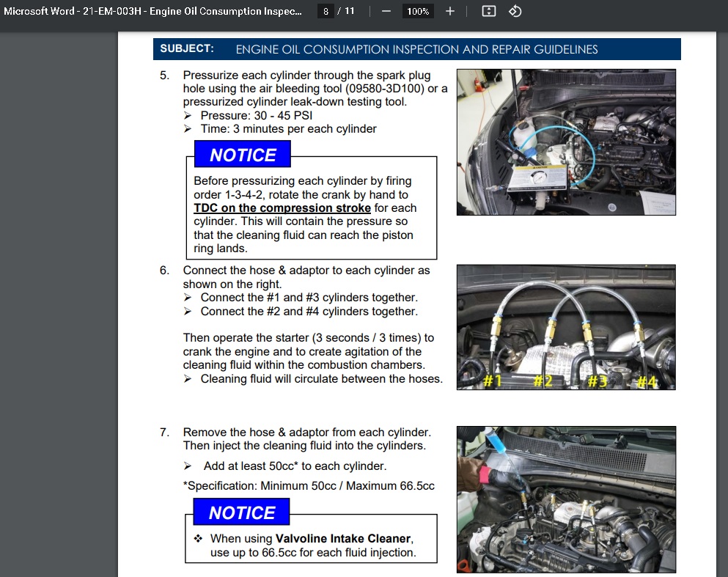Click the underlined TDC on the compression stroke text
This screenshot has height=577, width=728.
click(282, 208)
